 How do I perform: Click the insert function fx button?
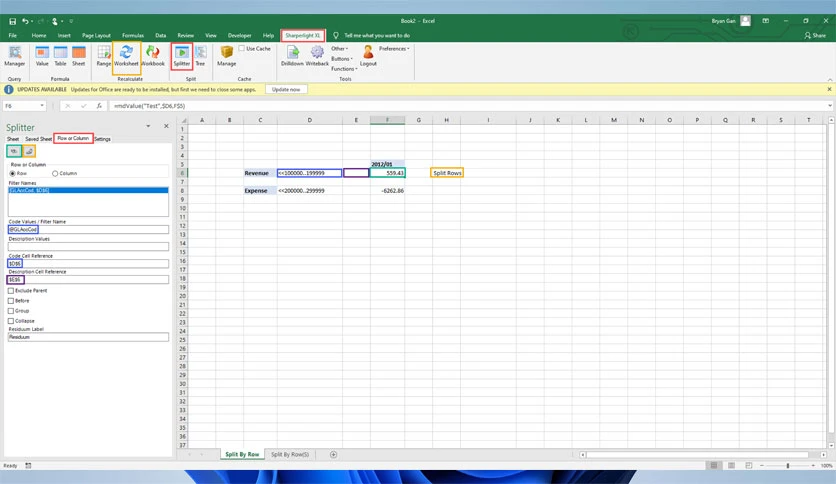[x=99, y=106]
